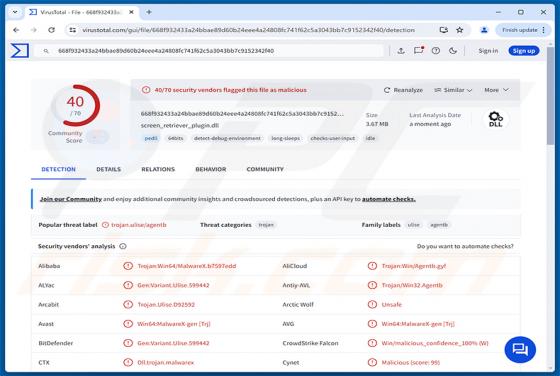Click the idle tag

[370, 138]
